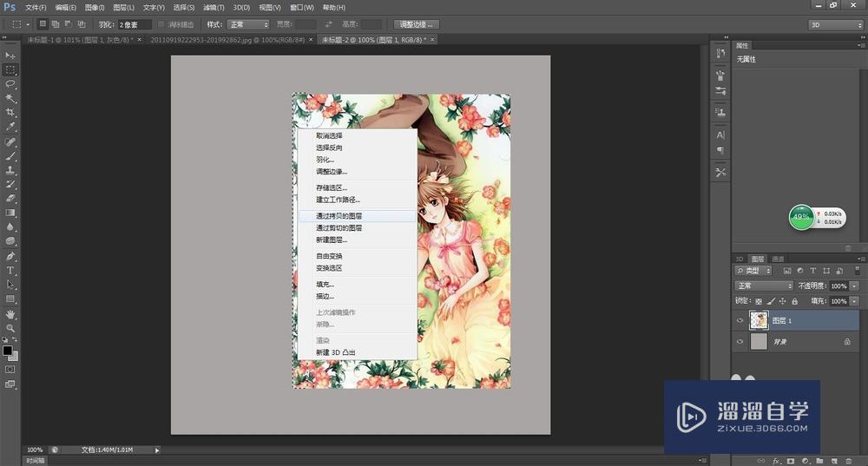Click the 调整边缘 button in options bar
The image size is (868, 466).
coord(416,24)
